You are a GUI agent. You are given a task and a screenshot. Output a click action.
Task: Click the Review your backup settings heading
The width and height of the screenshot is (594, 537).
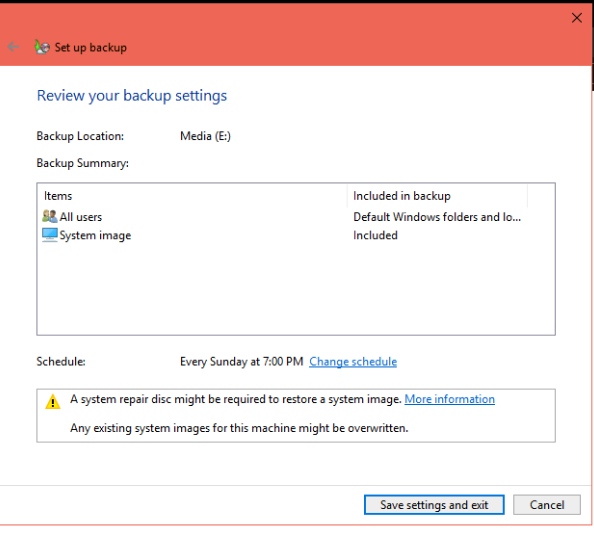(131, 95)
